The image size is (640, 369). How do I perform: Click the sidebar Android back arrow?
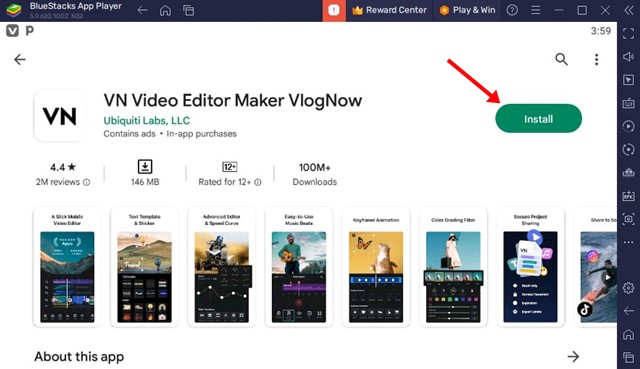pyautogui.click(x=629, y=311)
